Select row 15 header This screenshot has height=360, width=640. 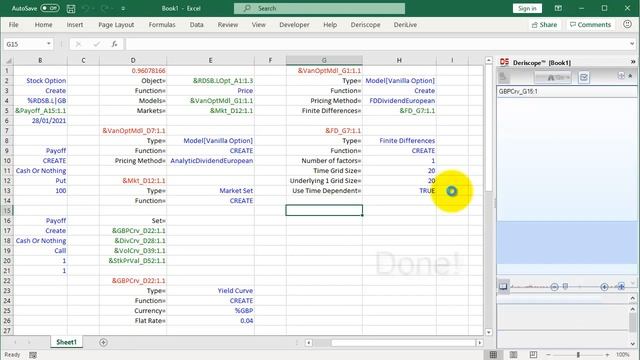(7, 211)
